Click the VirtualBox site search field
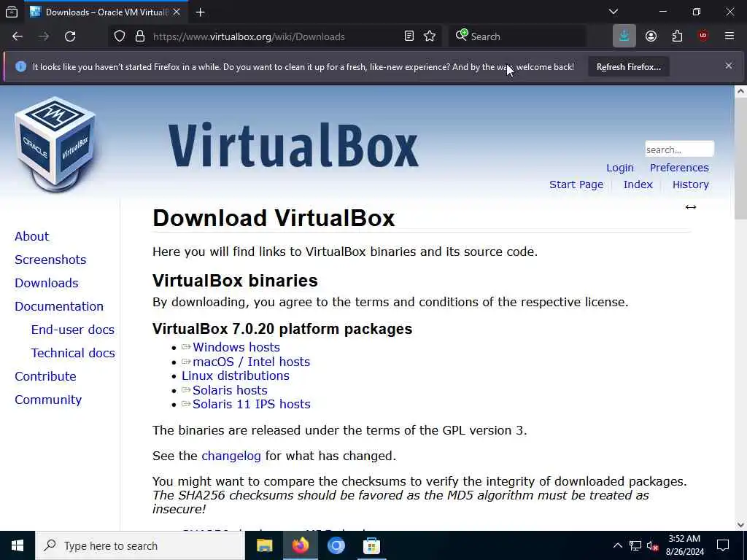Viewport: 747px width, 560px height. (x=679, y=149)
